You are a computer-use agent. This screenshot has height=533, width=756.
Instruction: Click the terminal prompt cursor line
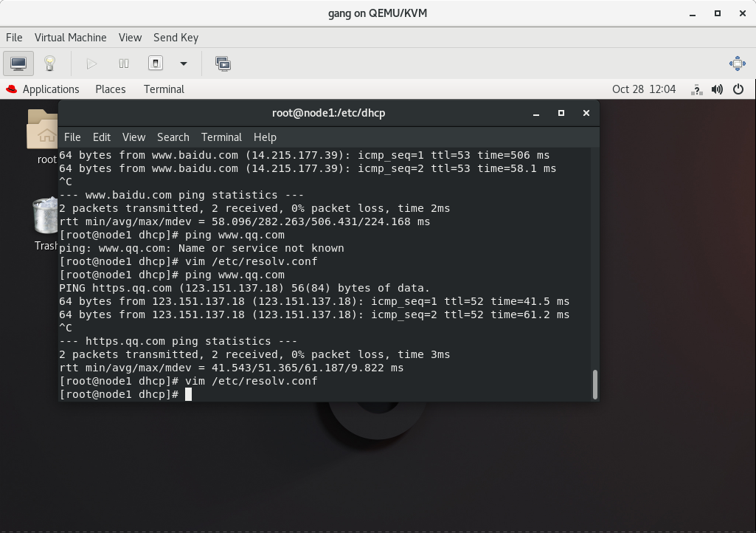point(125,394)
